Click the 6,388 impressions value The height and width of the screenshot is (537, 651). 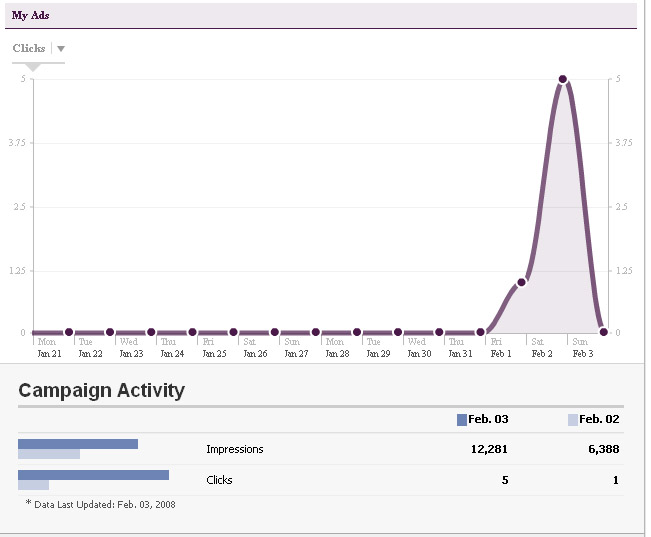coord(601,450)
